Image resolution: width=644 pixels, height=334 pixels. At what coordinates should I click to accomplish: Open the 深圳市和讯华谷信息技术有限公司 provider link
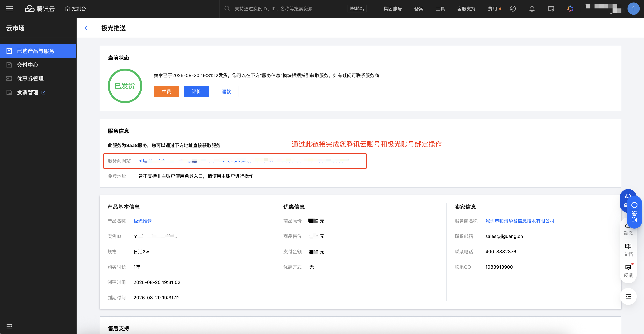pyautogui.click(x=520, y=221)
